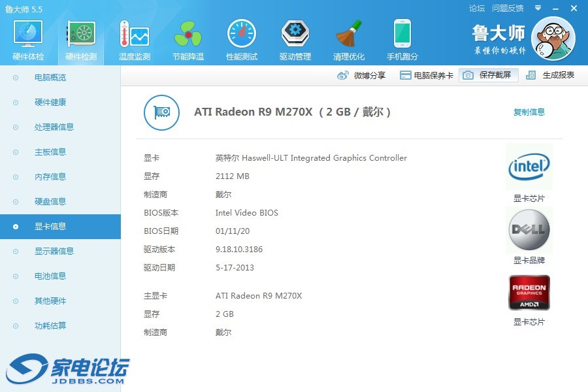588x392 pixels.
Task: Click the 鲁大师 mascot avatar
Action: pyautogui.click(x=553, y=39)
